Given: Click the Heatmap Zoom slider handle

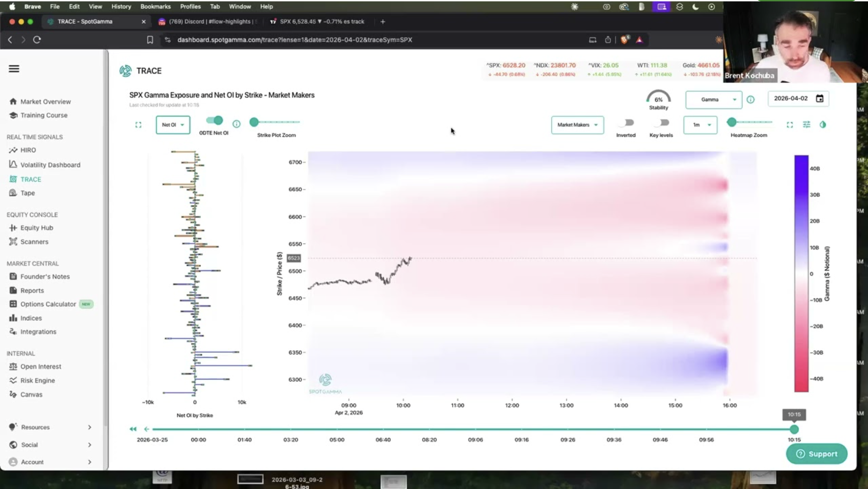Looking at the screenshot, I should 731,122.
